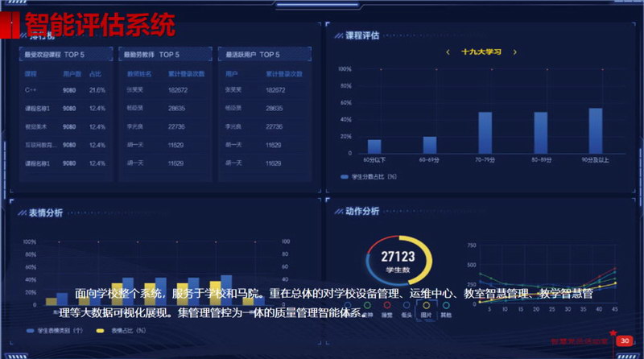Viewport: 644px width, 359px height.
Task: Click the 70~79分 bar in course chart
Action: (x=485, y=132)
